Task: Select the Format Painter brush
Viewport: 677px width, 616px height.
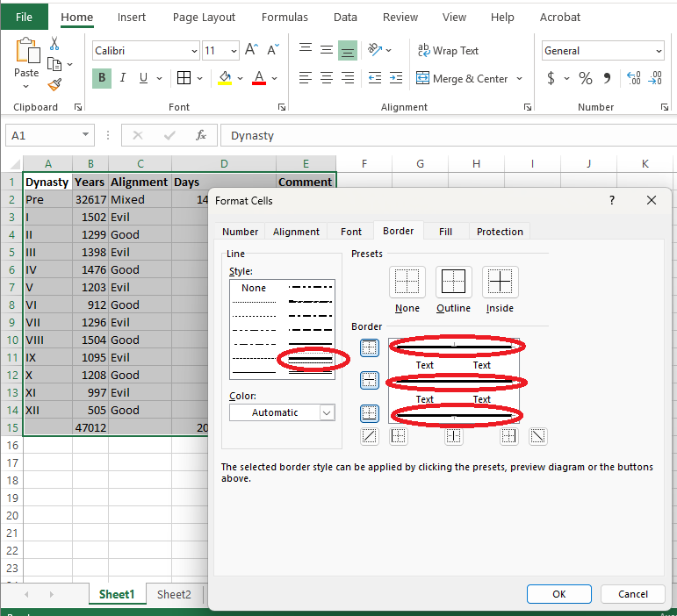Action: tap(54, 84)
